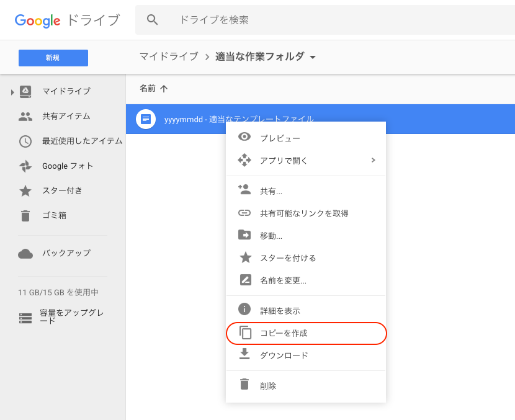
Task: Click the 共有アイテム people icon
Action: click(25, 117)
